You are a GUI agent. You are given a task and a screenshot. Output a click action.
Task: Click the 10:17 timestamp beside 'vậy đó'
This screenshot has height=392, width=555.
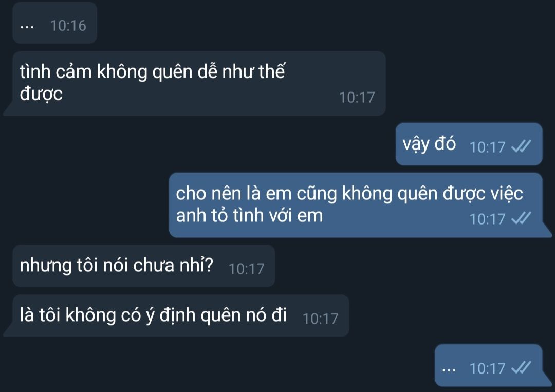point(487,147)
